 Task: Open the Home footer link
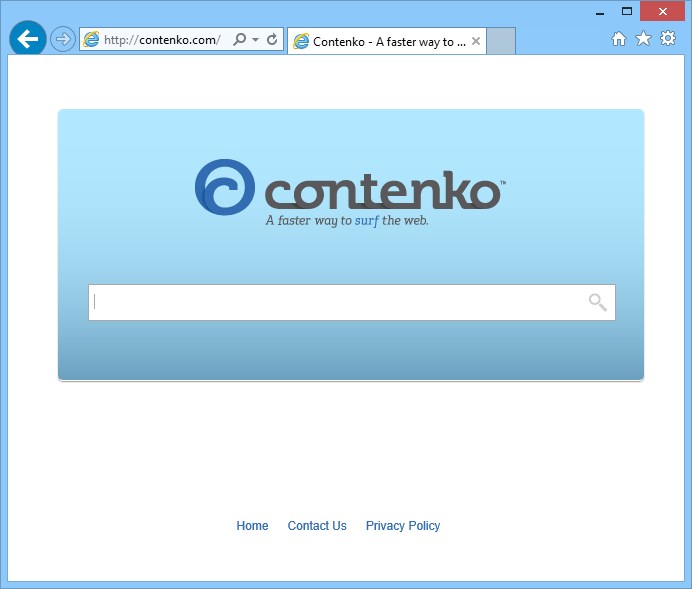pyautogui.click(x=252, y=525)
